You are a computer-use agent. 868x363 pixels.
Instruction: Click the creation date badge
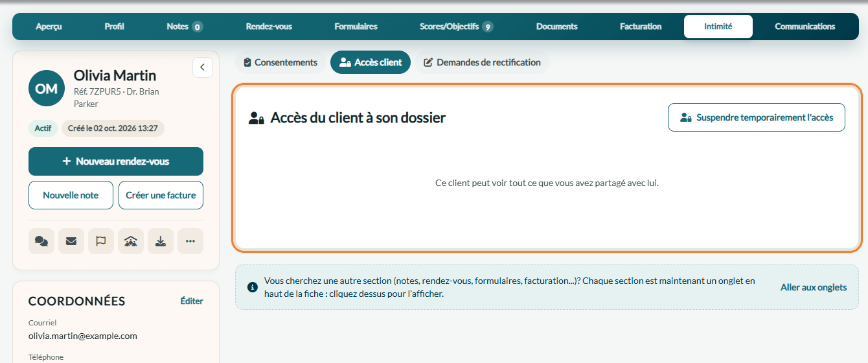113,128
